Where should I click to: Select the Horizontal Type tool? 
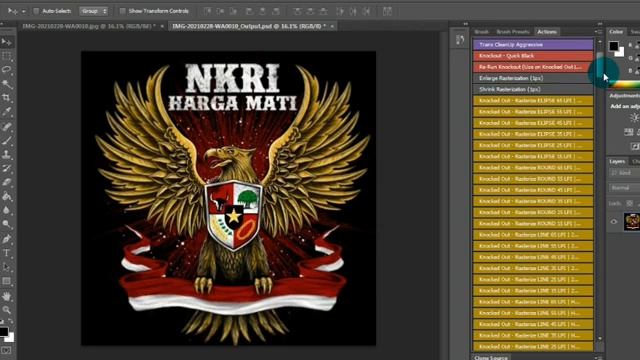point(7,253)
